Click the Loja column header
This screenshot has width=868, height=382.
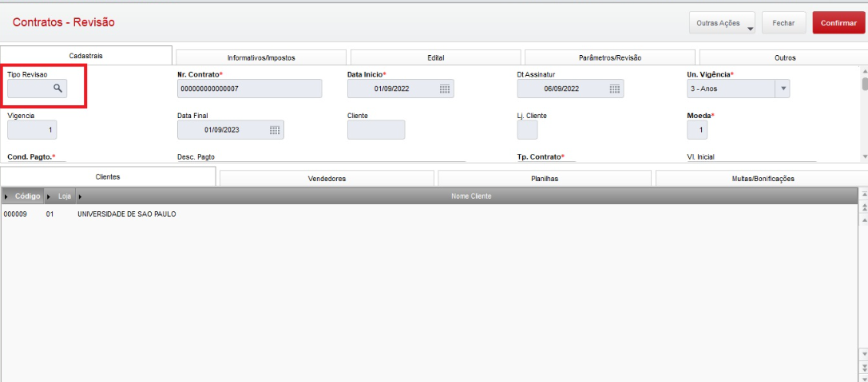point(60,196)
